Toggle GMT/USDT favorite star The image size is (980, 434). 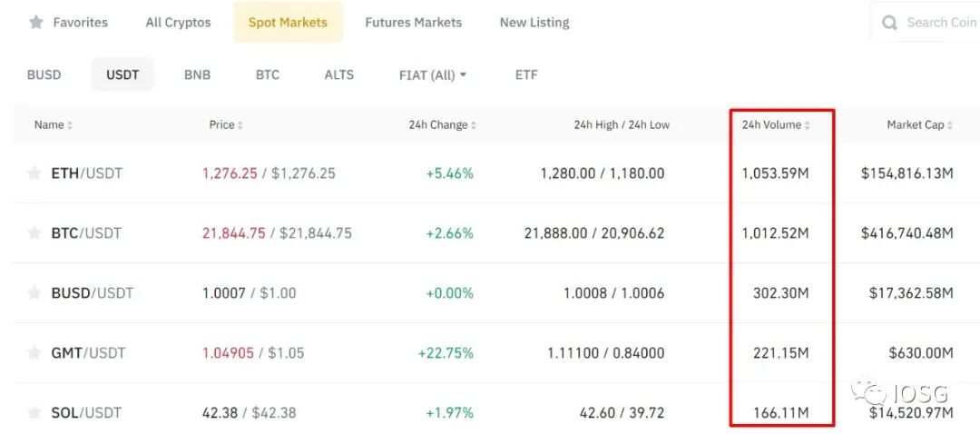coord(34,352)
